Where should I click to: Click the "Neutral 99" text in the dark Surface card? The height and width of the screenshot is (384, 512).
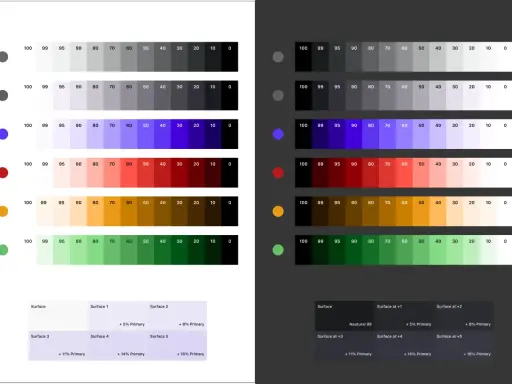[x=360, y=324]
